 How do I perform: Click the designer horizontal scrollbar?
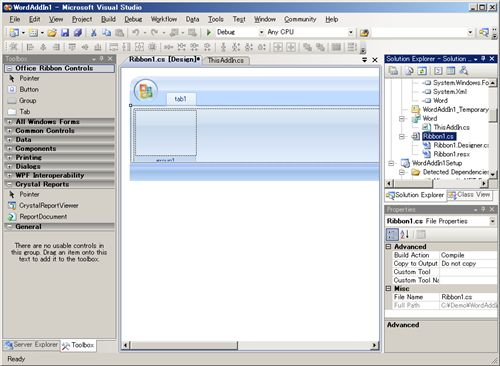click(x=250, y=345)
